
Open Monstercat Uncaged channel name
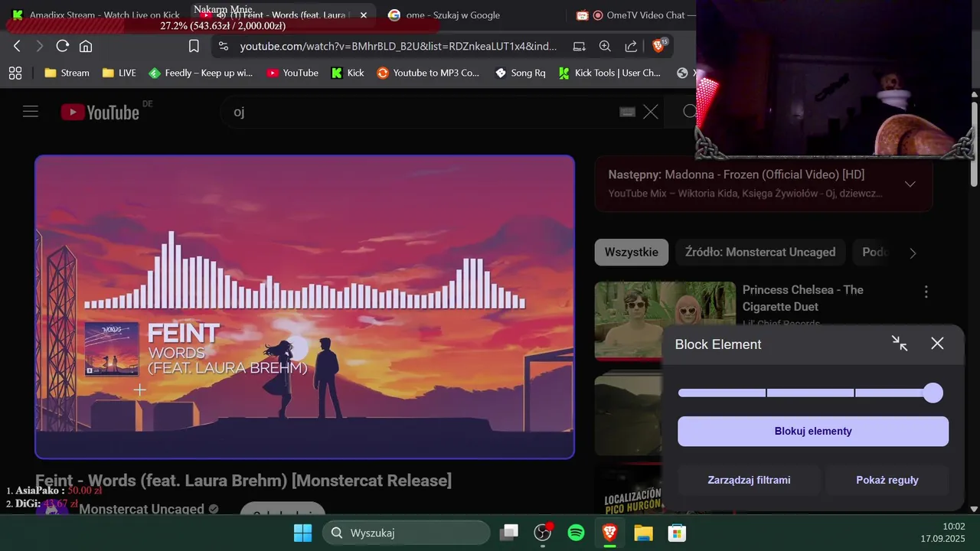pyautogui.click(x=142, y=509)
